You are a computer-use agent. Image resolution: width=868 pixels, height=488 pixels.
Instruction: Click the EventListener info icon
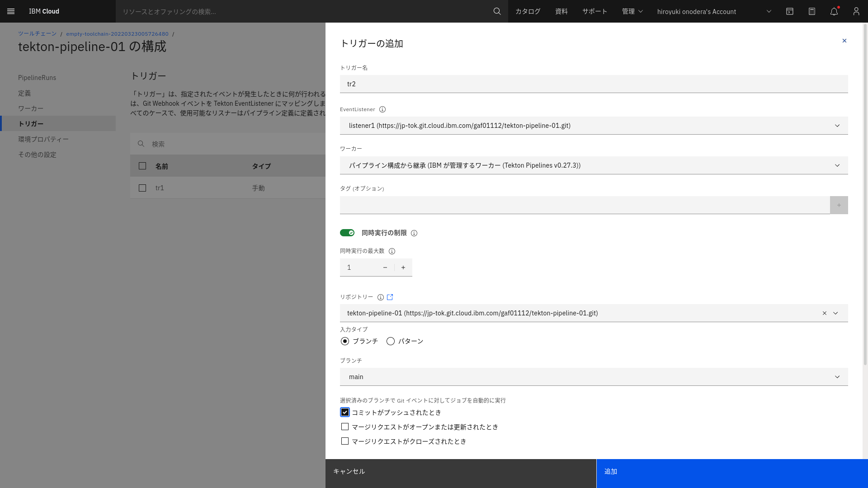[382, 109]
